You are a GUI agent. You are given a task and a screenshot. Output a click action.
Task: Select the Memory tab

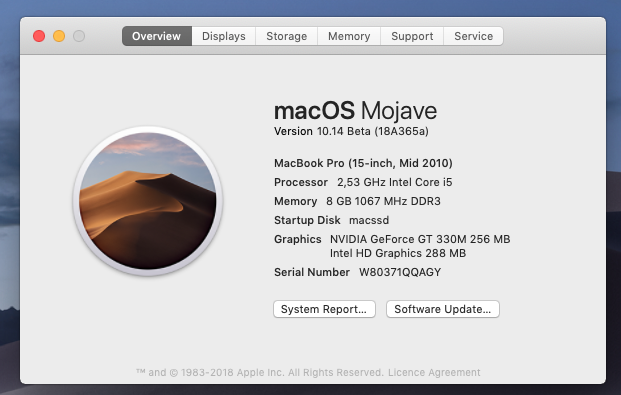pos(349,36)
